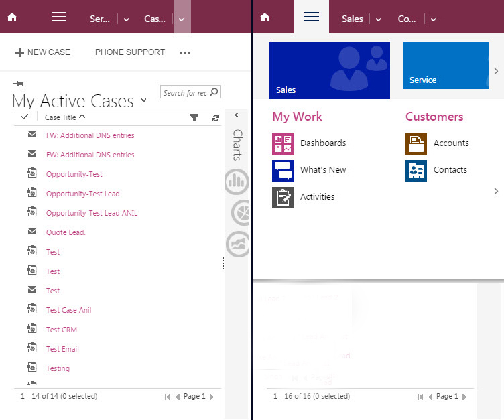Click the more commands ellipsis button
Image resolution: width=504 pixels, height=420 pixels.
pyautogui.click(x=185, y=53)
